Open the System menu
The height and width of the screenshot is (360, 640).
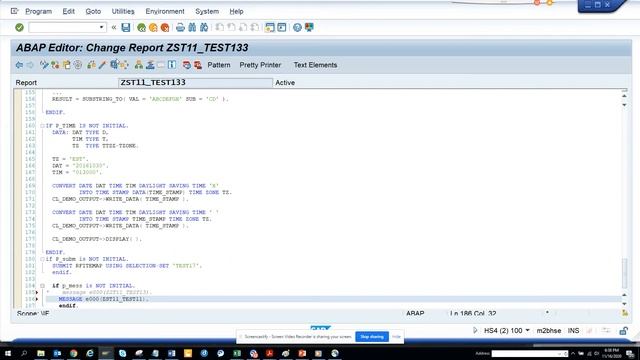pyautogui.click(x=207, y=11)
